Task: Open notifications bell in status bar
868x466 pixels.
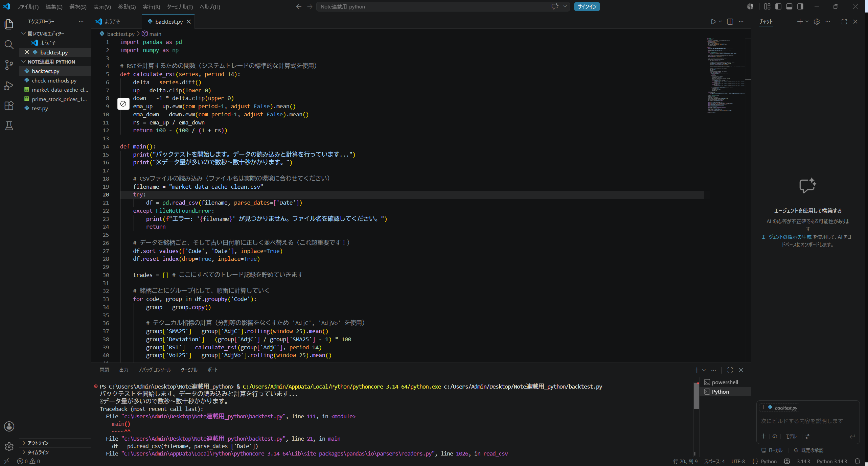Action: [858, 461]
